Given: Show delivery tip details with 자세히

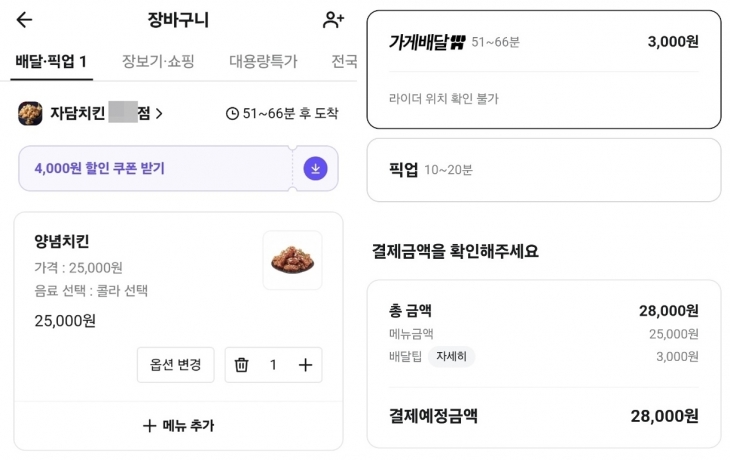Looking at the screenshot, I should tap(452, 356).
